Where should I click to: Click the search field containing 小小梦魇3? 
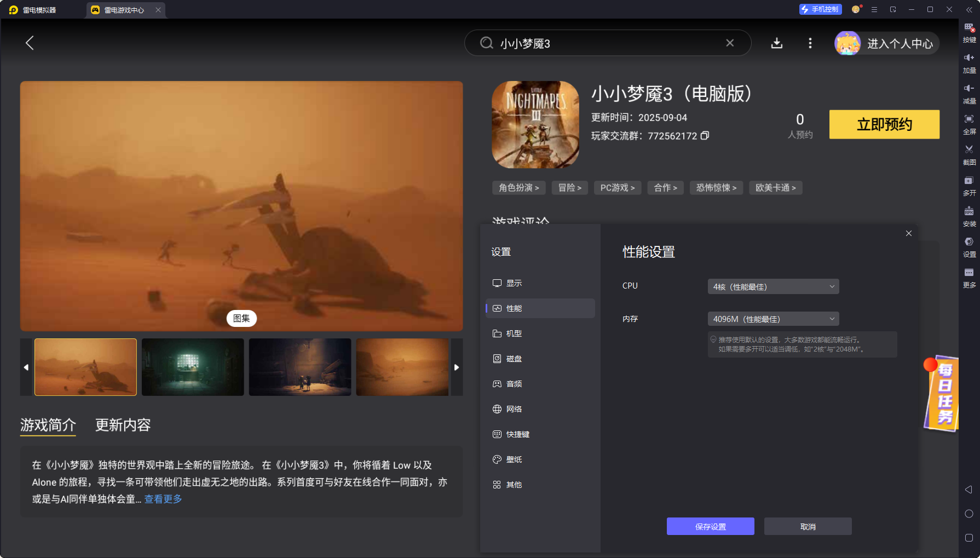608,43
